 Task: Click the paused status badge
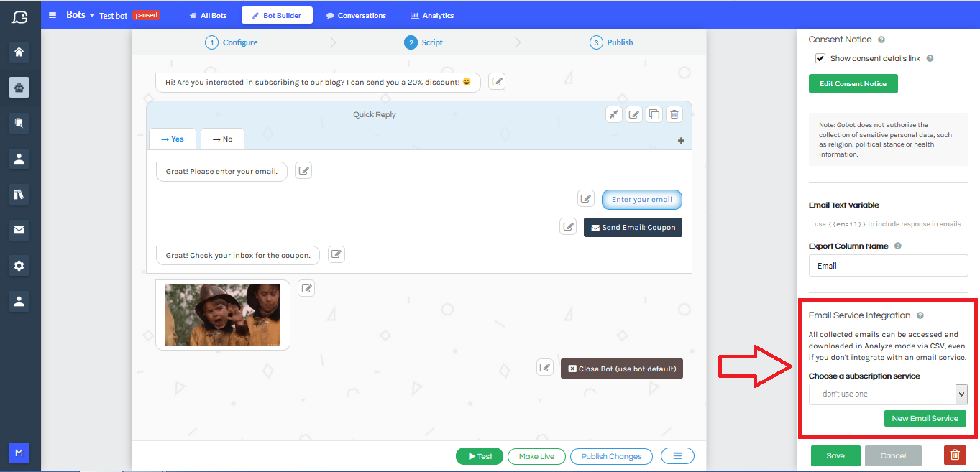tap(146, 15)
